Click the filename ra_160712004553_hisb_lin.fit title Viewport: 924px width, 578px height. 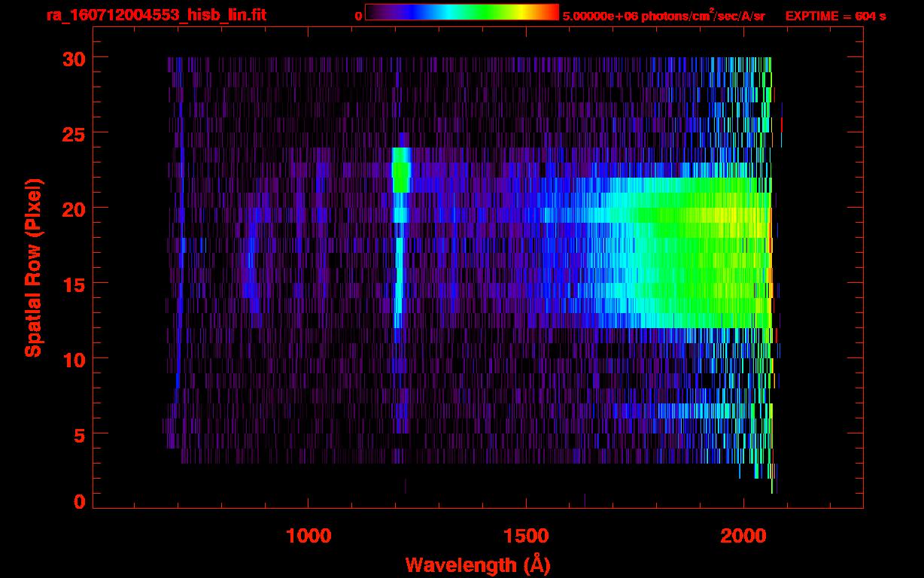pyautogui.click(x=156, y=15)
